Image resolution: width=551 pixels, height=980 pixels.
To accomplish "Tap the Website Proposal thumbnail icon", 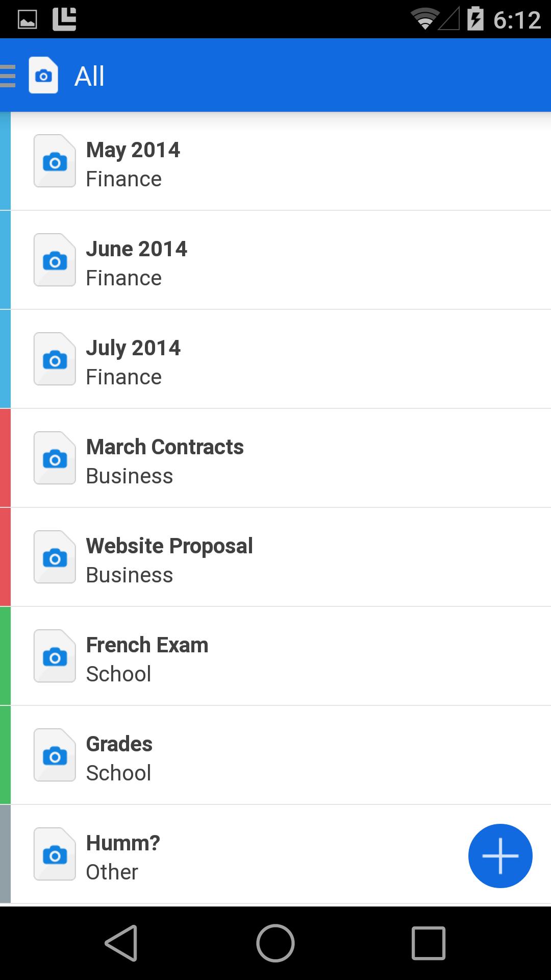I will point(55,557).
